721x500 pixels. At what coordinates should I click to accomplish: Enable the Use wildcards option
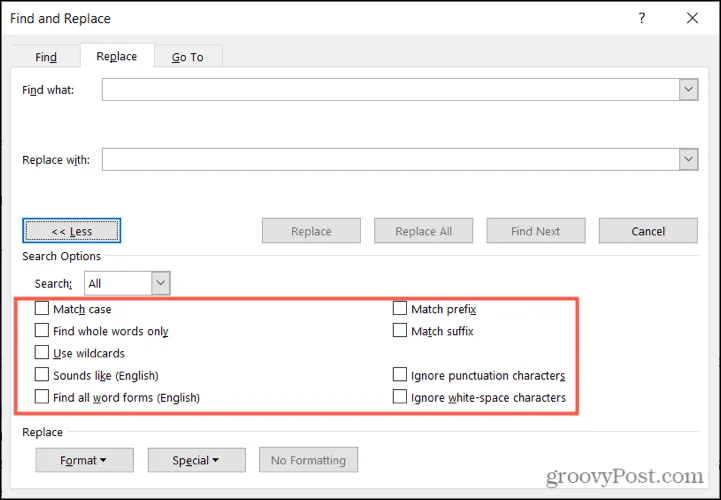coord(42,352)
